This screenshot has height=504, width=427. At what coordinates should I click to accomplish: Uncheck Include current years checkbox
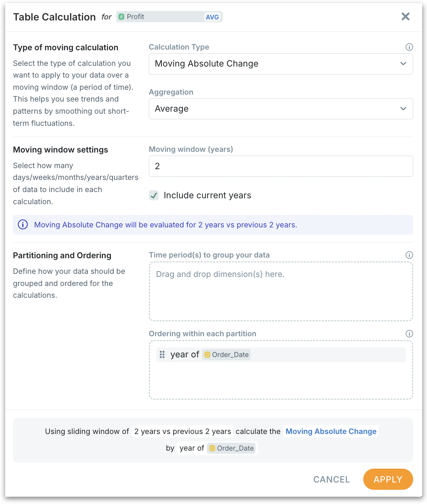tap(154, 195)
